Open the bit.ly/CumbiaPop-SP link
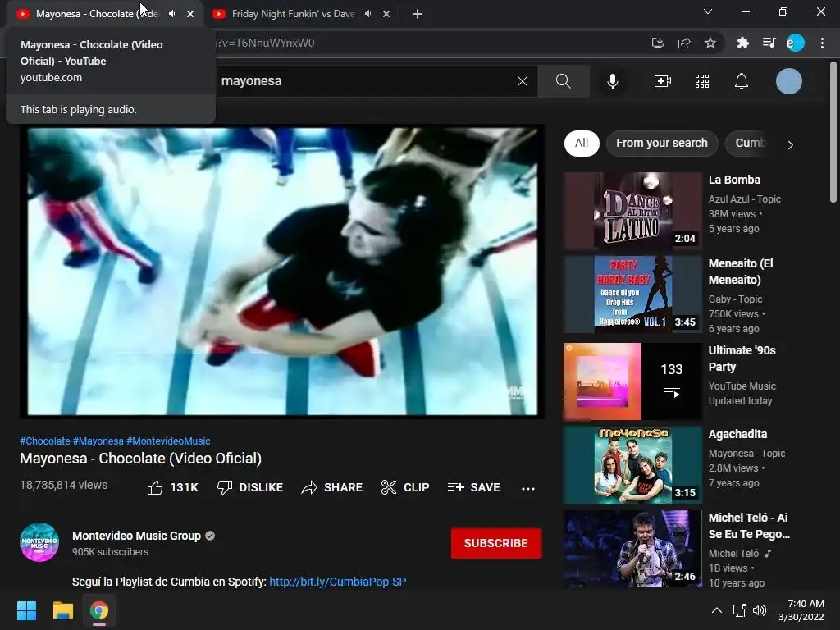840x630 pixels. tap(337, 582)
